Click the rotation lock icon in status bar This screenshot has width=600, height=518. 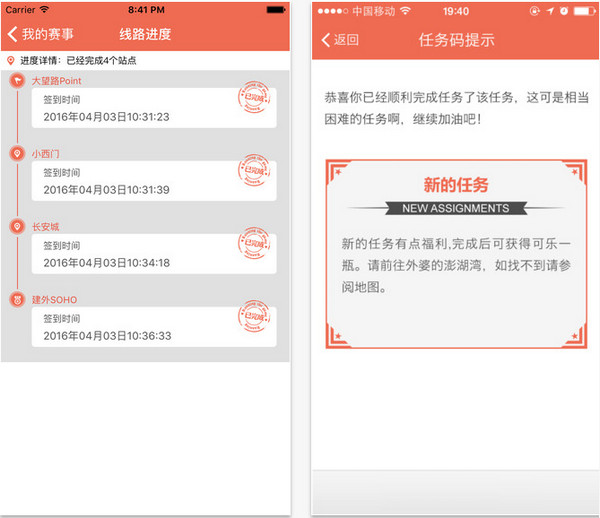tap(535, 11)
